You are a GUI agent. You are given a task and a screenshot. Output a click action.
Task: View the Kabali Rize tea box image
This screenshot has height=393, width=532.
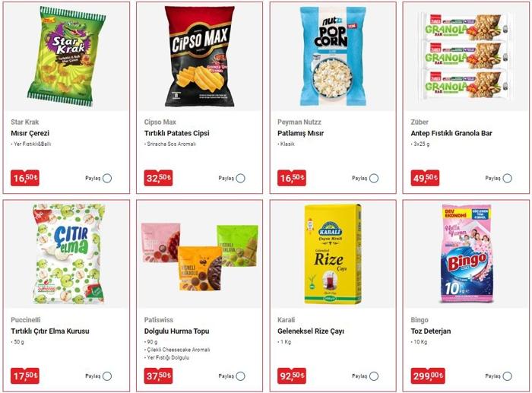click(x=333, y=254)
